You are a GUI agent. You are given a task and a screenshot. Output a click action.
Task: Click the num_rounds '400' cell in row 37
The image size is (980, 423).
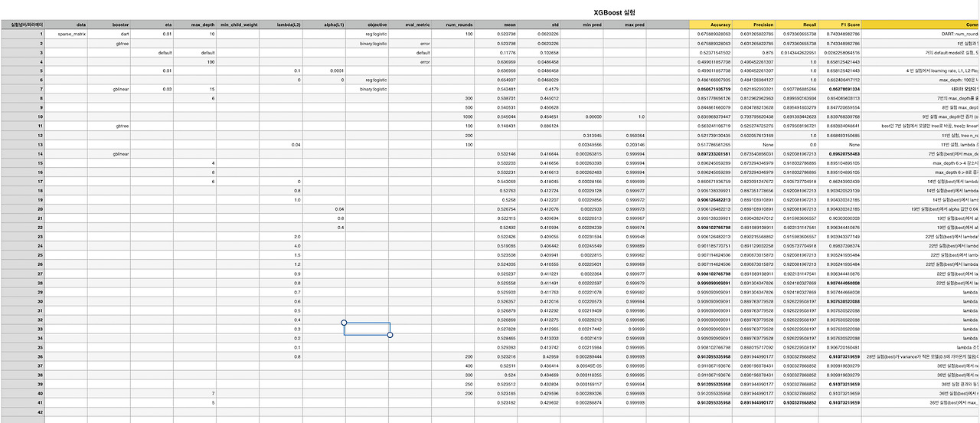(x=453, y=366)
